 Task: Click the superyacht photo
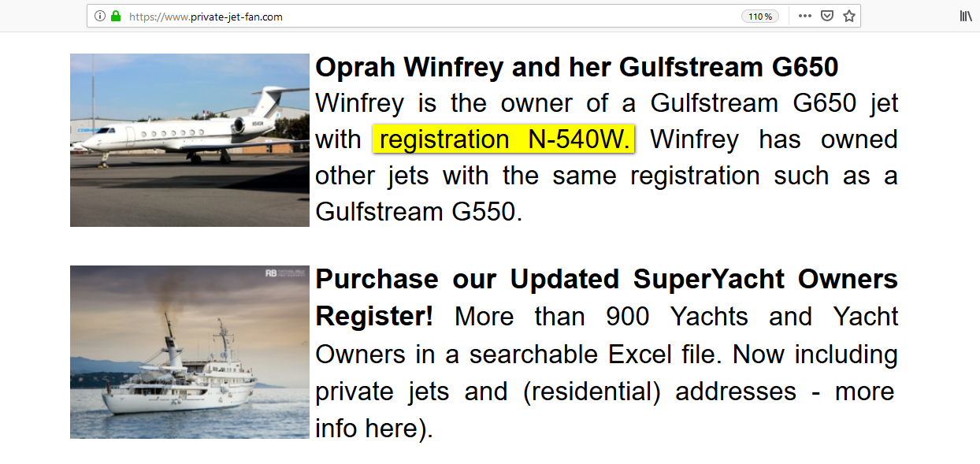[x=189, y=352]
